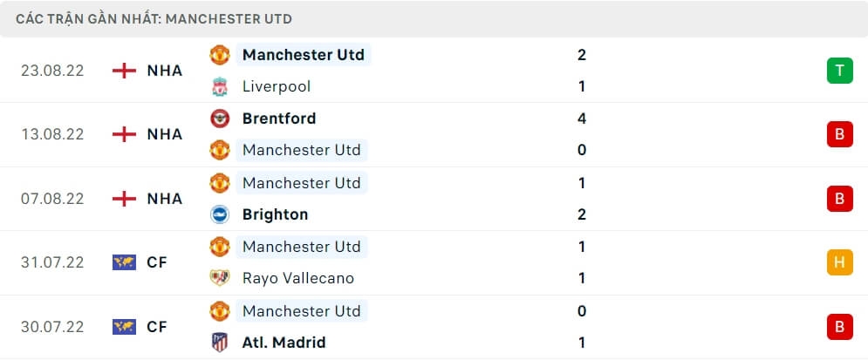
Task: Click the Rayo Vallecano club crest
Action: pyautogui.click(x=220, y=278)
